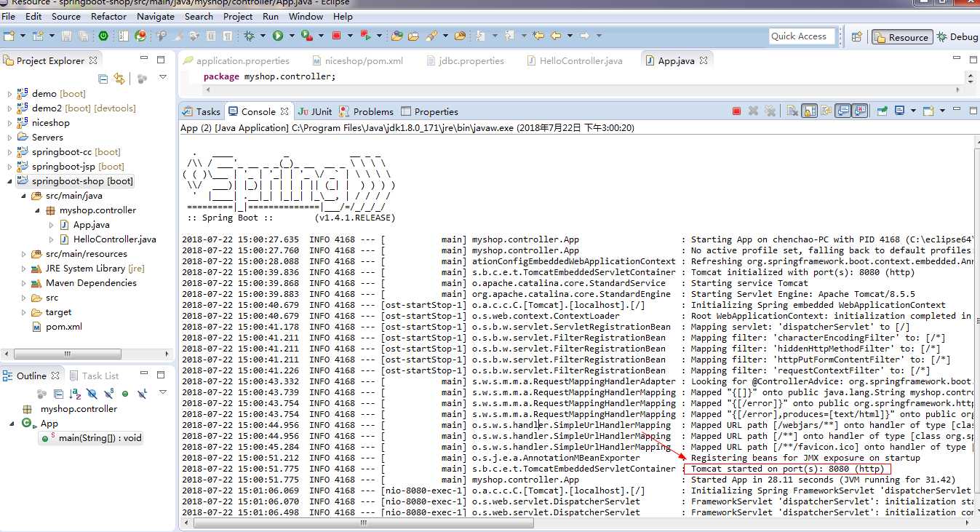Viewport: 980px width, 532px height.
Task: Toggle Hide Static Members in Outline
Action: click(108, 394)
